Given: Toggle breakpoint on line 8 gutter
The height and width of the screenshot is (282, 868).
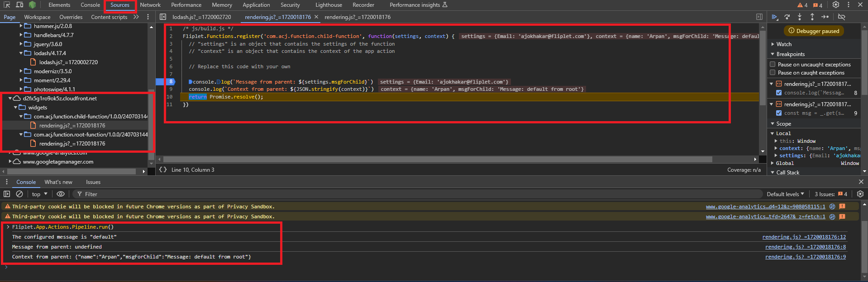Looking at the screenshot, I should tap(171, 82).
